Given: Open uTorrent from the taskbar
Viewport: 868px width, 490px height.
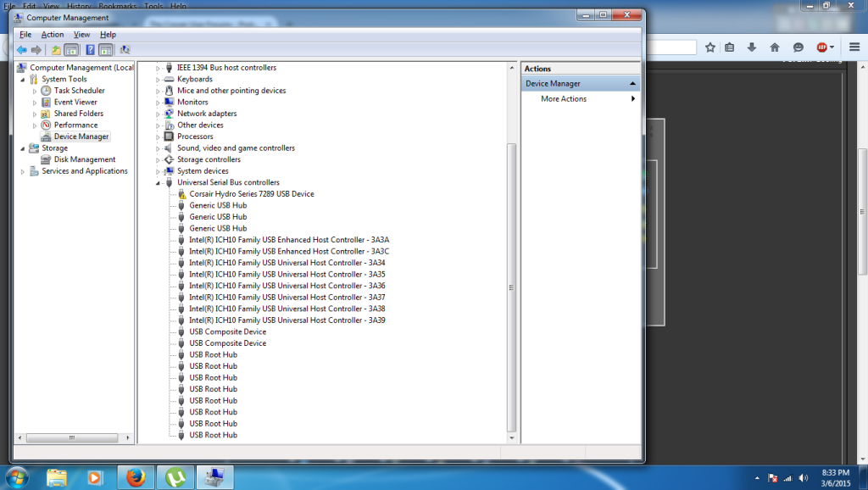Looking at the screenshot, I should click(x=175, y=478).
